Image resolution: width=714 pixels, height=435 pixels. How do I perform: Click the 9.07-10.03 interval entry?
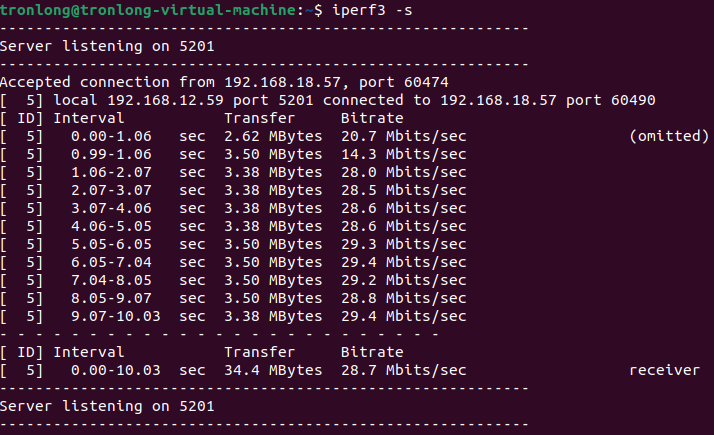(x=116, y=316)
